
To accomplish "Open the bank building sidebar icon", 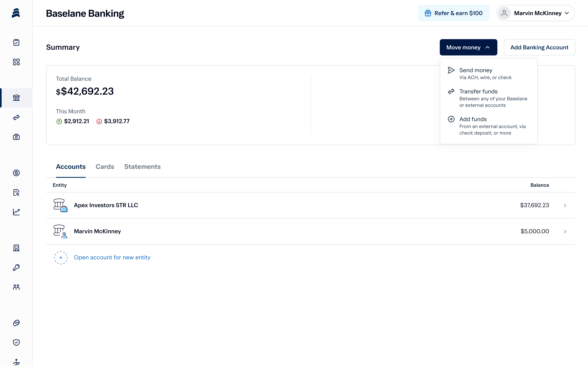I will point(16,98).
